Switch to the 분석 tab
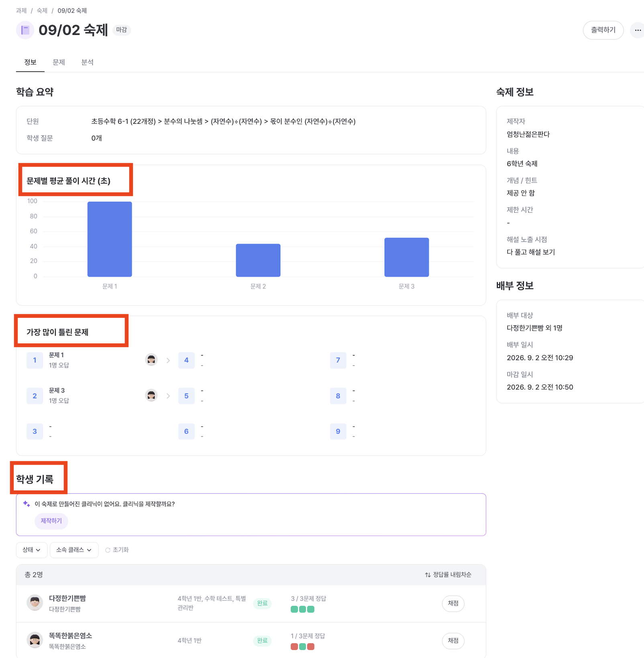644x658 pixels. pos(87,62)
